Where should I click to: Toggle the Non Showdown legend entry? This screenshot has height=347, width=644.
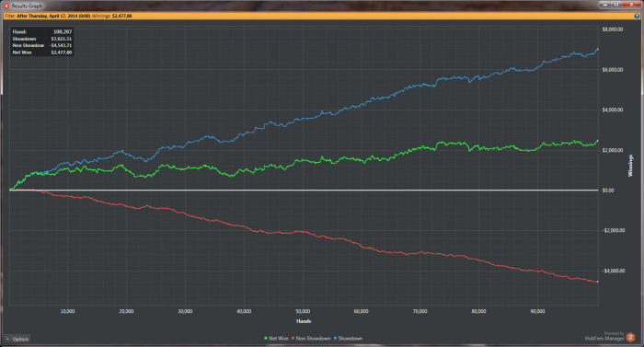311,339
